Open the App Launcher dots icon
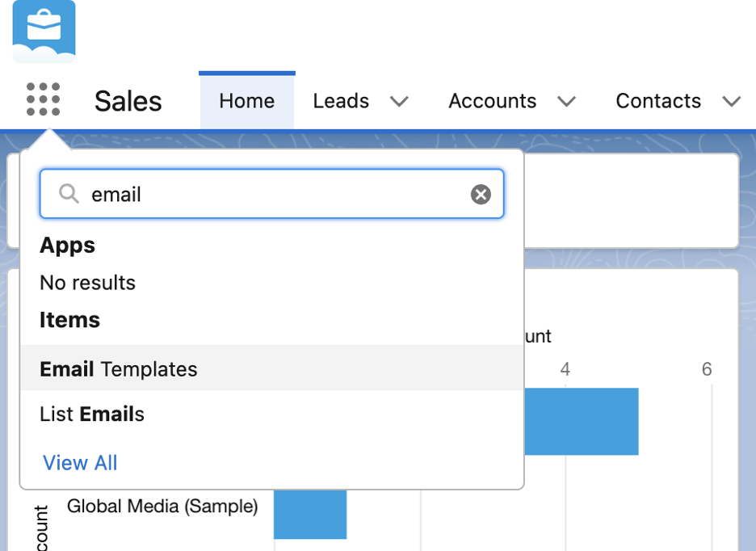756x551 pixels. pyautogui.click(x=43, y=99)
